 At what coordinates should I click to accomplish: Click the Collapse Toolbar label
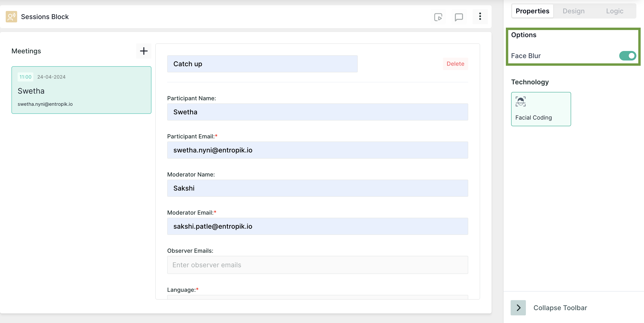click(x=560, y=308)
